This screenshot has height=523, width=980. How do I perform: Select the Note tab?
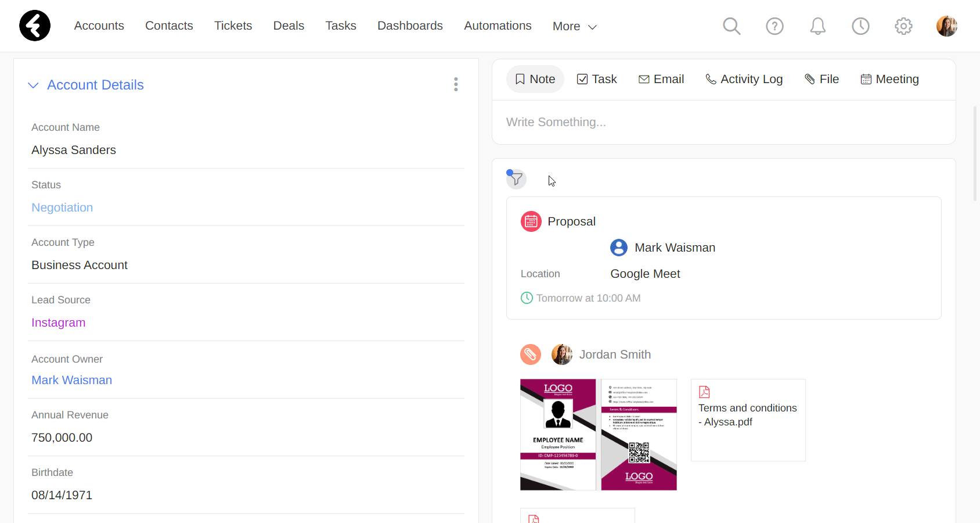tap(535, 79)
